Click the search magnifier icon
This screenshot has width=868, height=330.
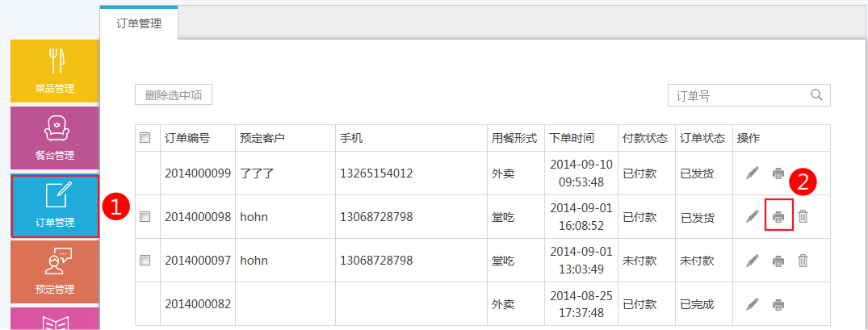point(817,95)
